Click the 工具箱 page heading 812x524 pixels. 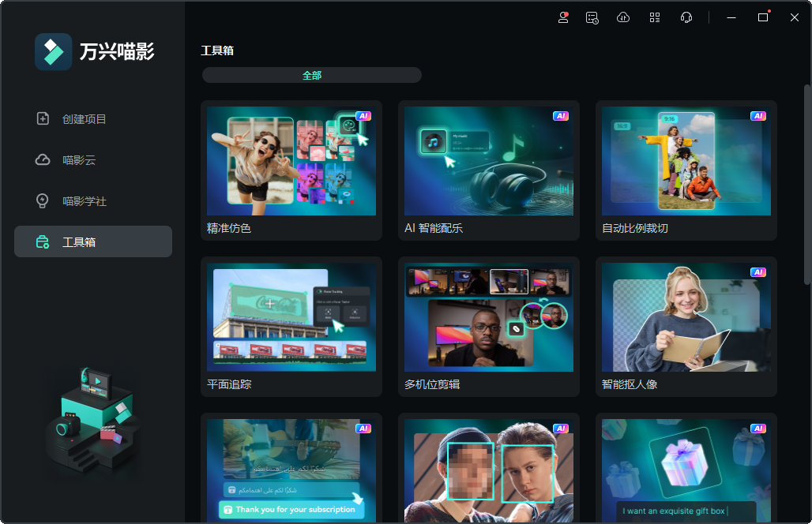[x=217, y=51]
